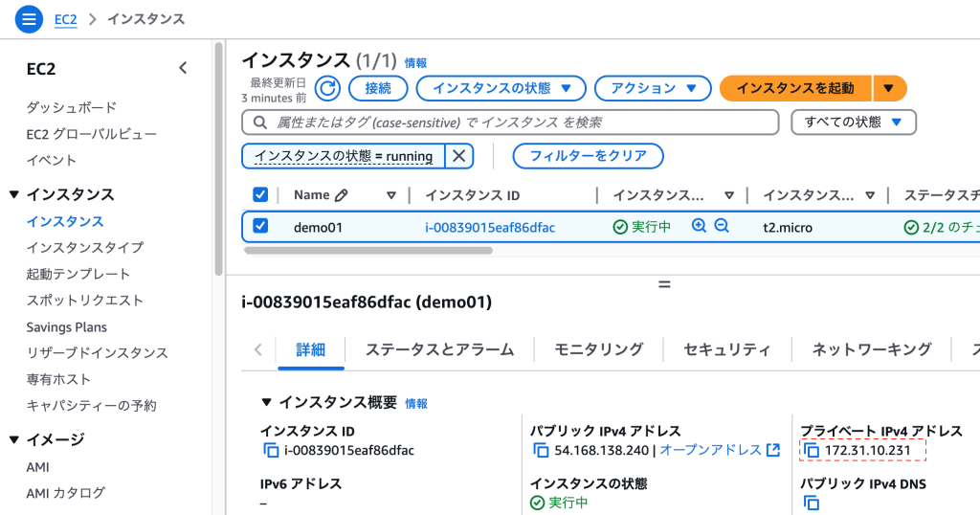980x515 pixels.
Task: Copy the public IPv4 address 54.168.138.240
Action: [x=541, y=451]
